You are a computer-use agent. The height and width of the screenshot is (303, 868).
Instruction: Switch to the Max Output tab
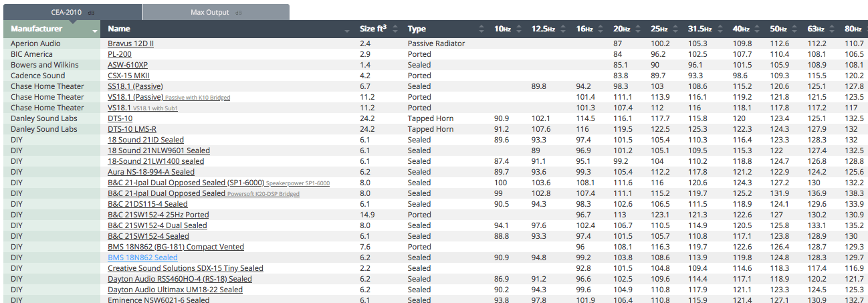click(216, 12)
